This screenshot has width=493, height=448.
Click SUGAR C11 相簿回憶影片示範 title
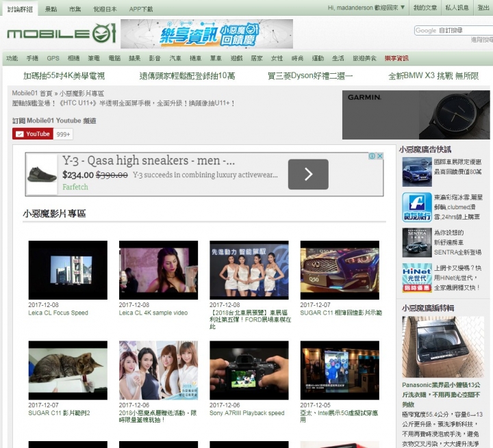pos(341,313)
